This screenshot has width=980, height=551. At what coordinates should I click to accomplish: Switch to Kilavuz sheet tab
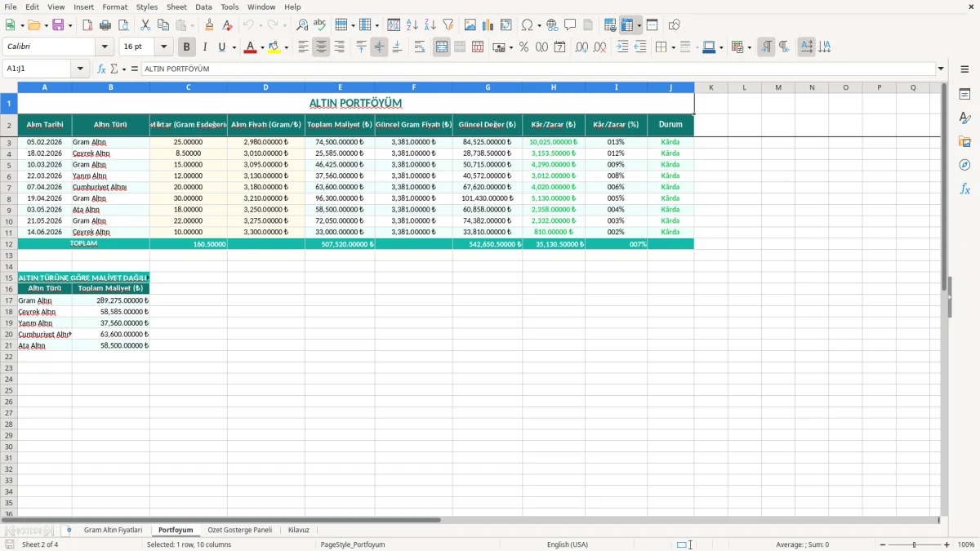[x=299, y=530]
